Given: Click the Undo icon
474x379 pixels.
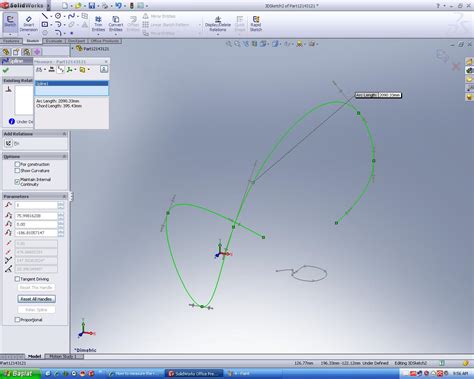Looking at the screenshot, I should pos(118,6).
